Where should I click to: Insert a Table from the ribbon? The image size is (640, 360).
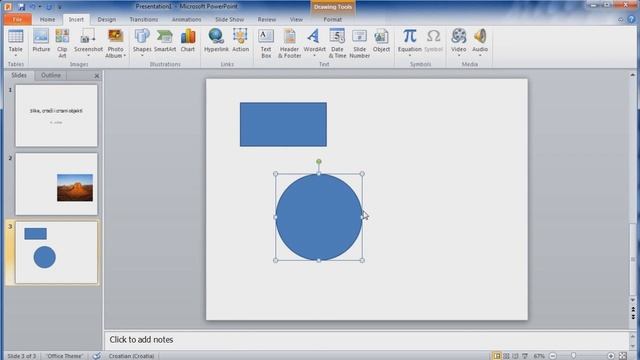click(16, 43)
